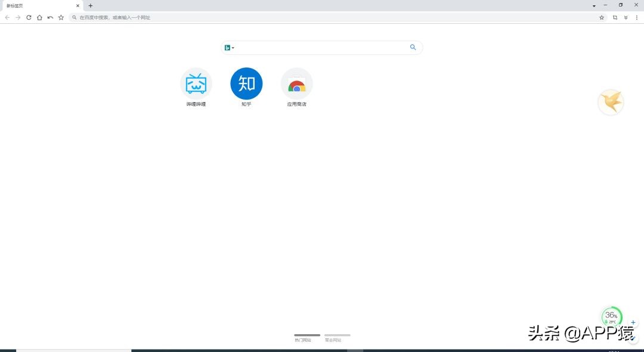The width and height of the screenshot is (644, 352).
Task: Click the crop screenshot tool icon
Action: pos(615,18)
